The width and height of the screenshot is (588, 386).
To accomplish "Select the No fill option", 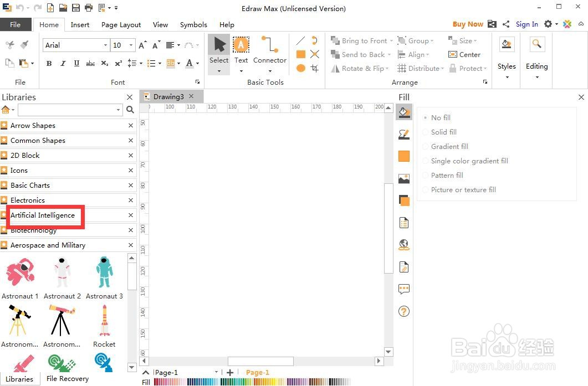I will (x=437, y=117).
